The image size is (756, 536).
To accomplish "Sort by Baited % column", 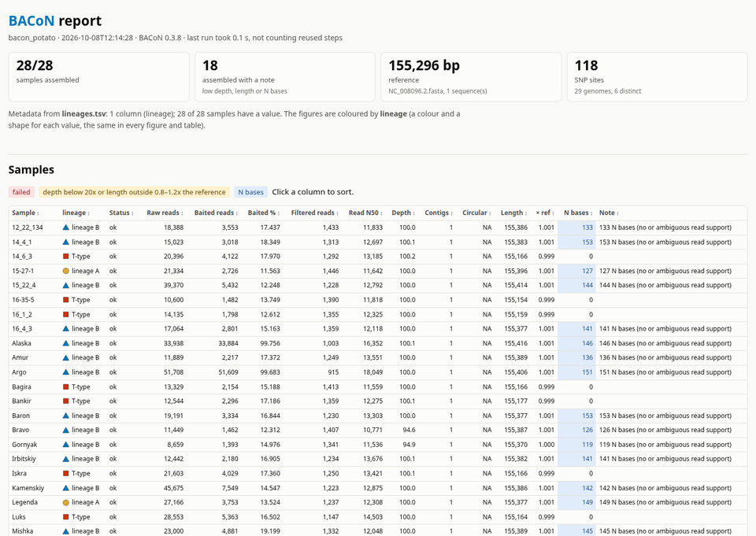I will click(263, 213).
